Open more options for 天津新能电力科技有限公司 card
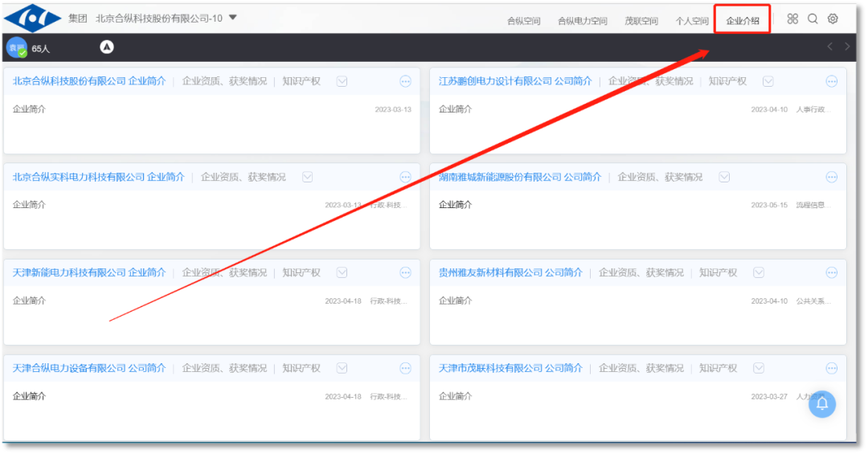 [405, 272]
